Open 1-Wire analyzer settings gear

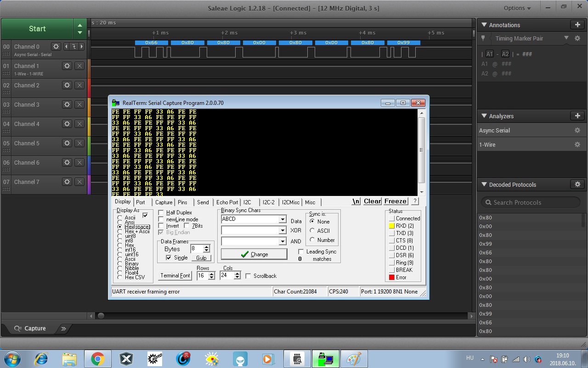click(577, 144)
